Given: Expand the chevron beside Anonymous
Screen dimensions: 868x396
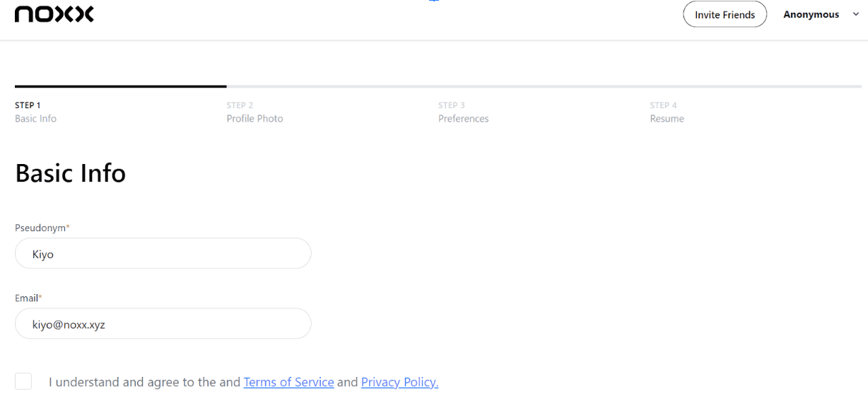Looking at the screenshot, I should pyautogui.click(x=856, y=14).
